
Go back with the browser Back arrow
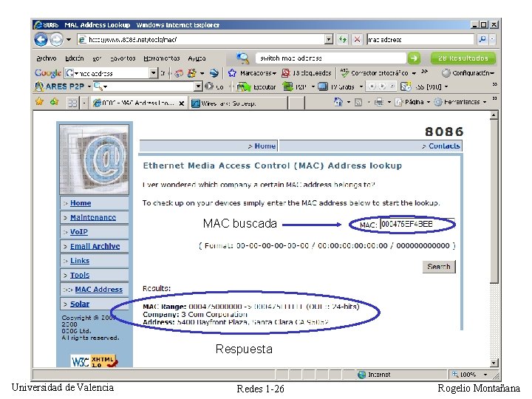[41, 40]
